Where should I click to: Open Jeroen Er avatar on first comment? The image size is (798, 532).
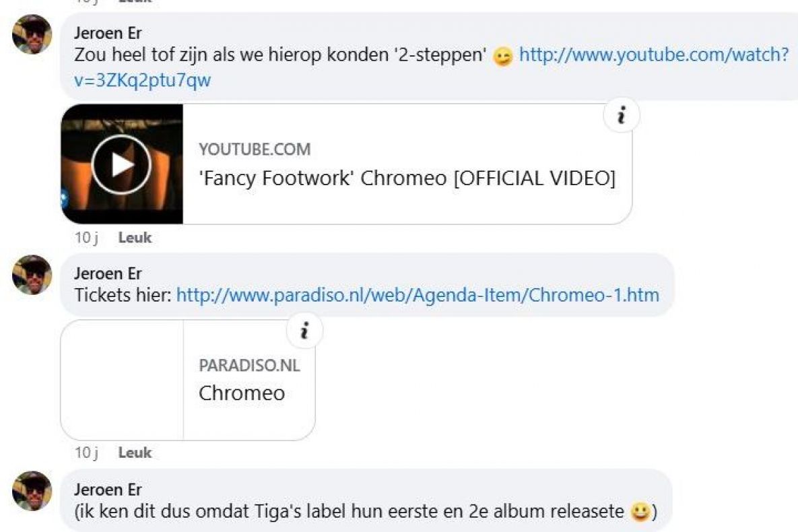pos(32,34)
